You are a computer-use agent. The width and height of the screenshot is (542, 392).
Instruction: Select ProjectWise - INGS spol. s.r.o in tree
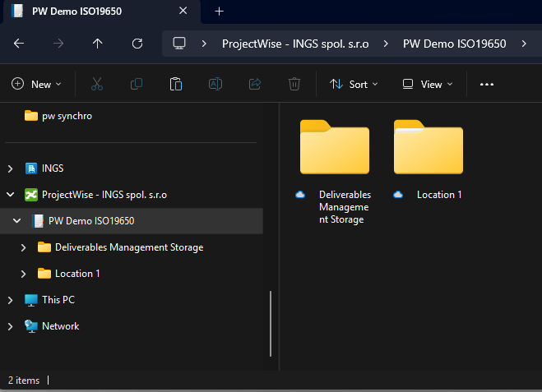point(104,195)
